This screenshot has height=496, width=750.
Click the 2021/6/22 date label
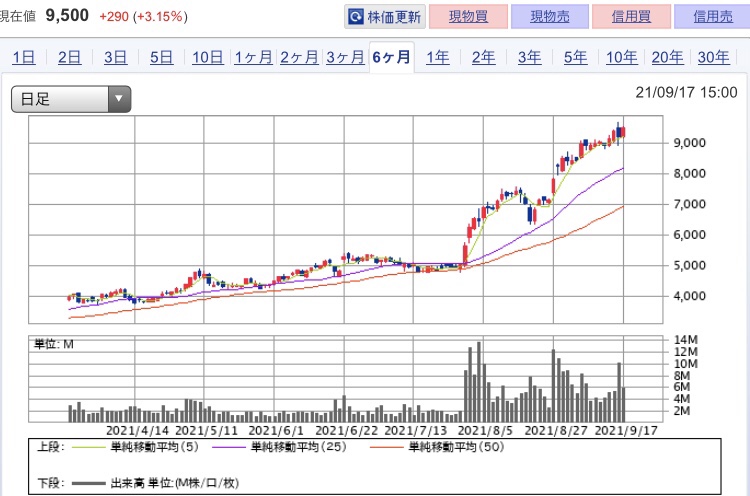[346, 430]
